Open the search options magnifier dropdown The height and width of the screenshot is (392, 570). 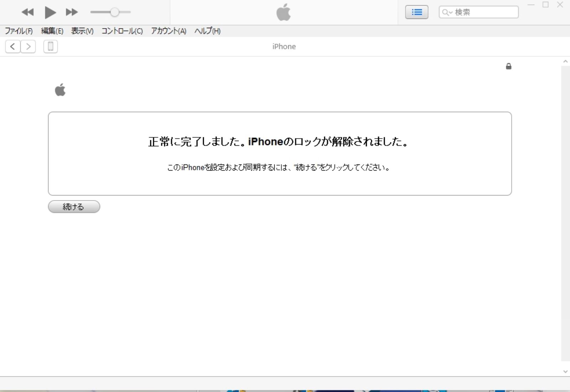coord(447,12)
